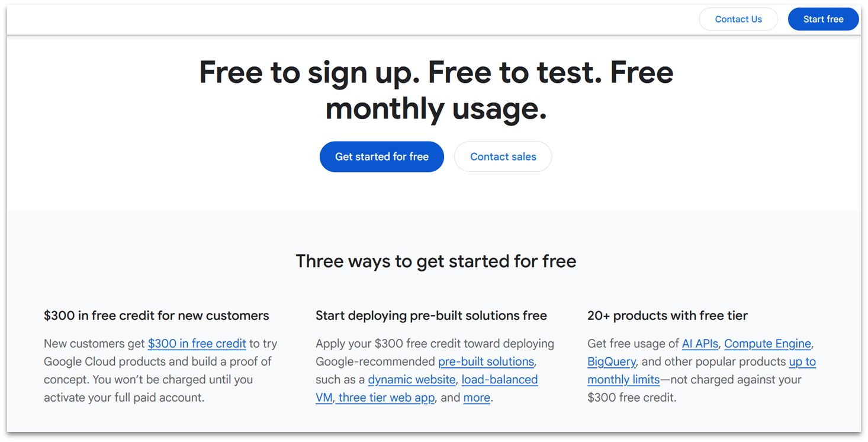Click the Compute Engine link
This screenshot has width=868, height=442.
coord(767,343)
